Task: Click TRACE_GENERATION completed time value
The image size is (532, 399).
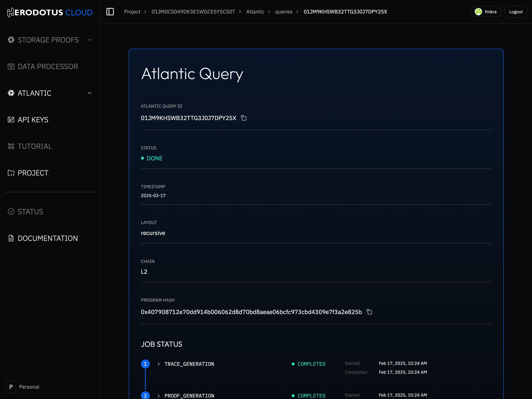Action: pos(403,372)
